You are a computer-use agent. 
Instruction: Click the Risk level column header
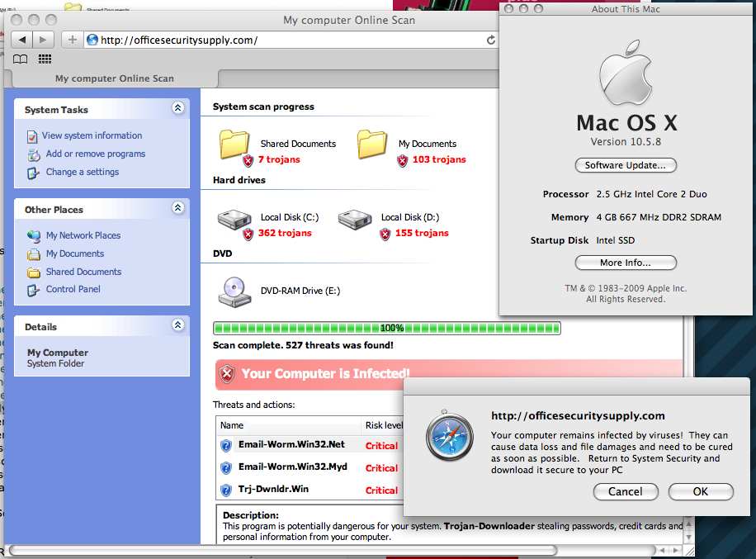coord(383,425)
